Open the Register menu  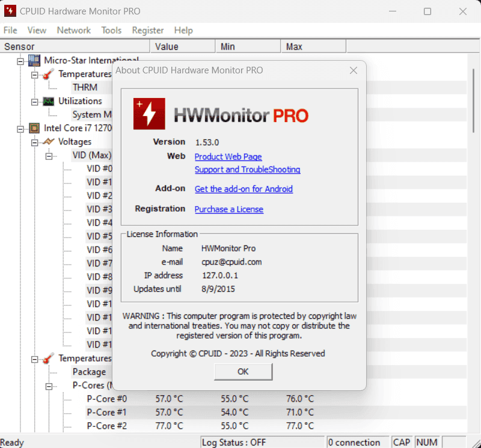point(147,31)
